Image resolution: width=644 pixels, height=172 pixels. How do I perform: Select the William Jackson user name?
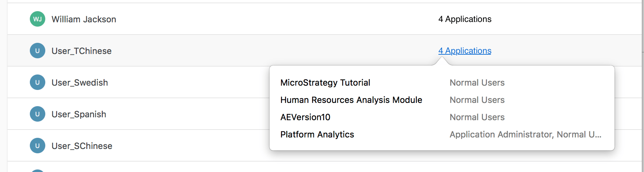tap(84, 19)
